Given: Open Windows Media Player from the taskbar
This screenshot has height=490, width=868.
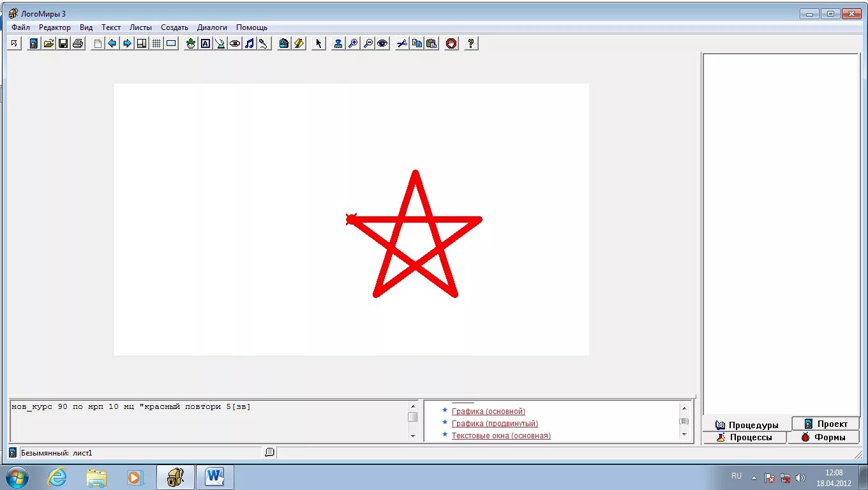Looking at the screenshot, I should [x=135, y=477].
